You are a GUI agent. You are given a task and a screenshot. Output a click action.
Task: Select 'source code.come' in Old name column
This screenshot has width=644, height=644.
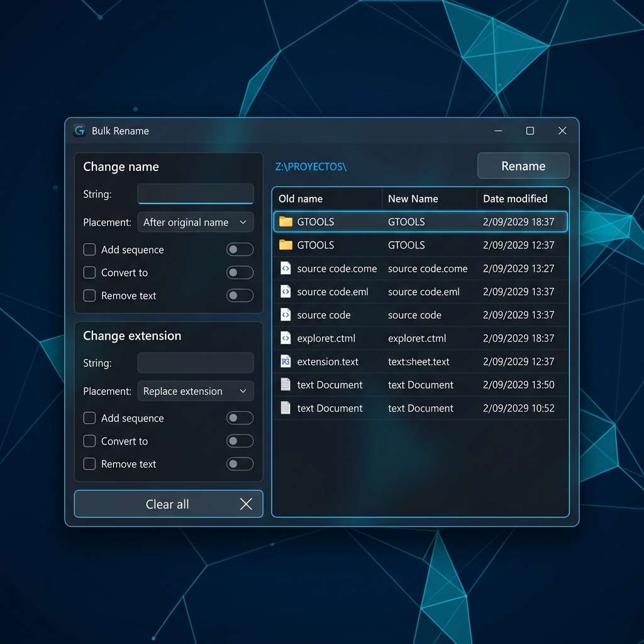(337, 269)
